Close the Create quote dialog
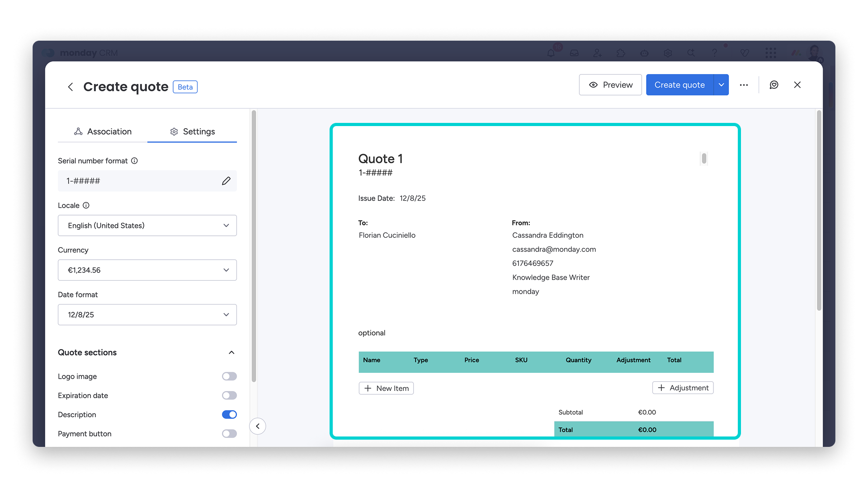Screen dimensions: 868x488 click(x=797, y=85)
